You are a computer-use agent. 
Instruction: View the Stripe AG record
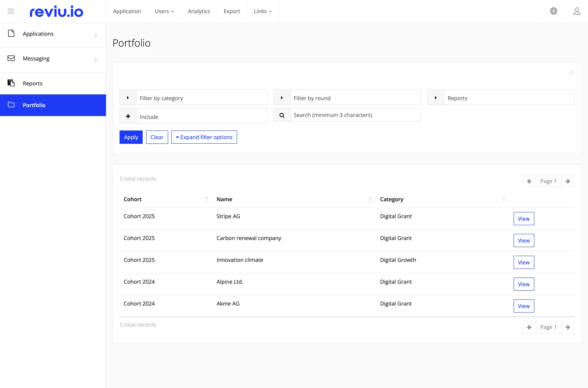coord(524,219)
